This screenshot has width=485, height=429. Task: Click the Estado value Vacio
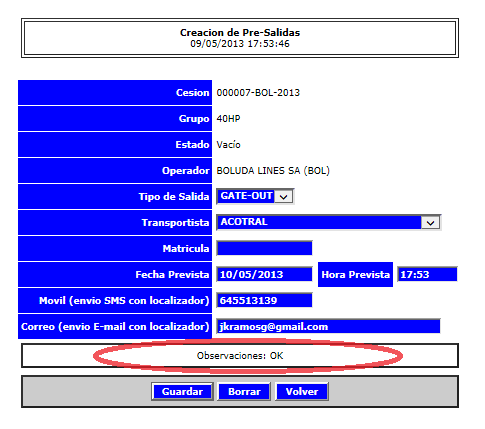pyautogui.click(x=228, y=145)
